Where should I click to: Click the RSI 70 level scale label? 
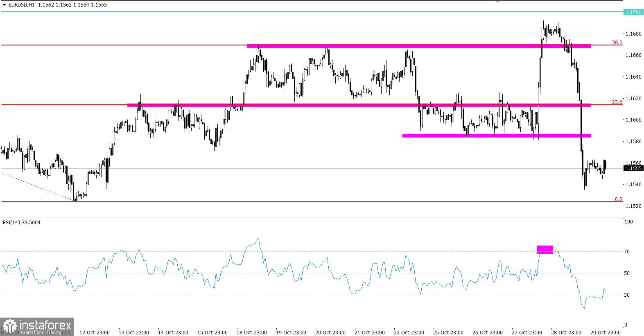[x=626, y=252]
